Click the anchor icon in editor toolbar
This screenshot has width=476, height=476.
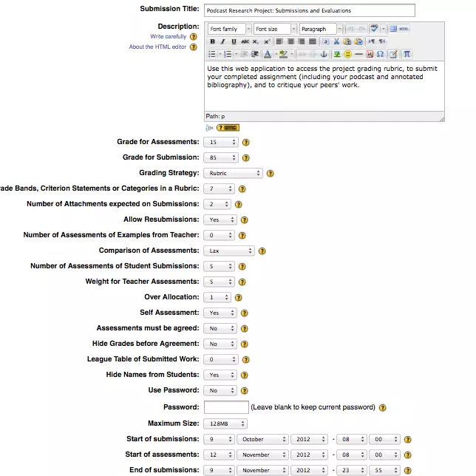(322, 54)
